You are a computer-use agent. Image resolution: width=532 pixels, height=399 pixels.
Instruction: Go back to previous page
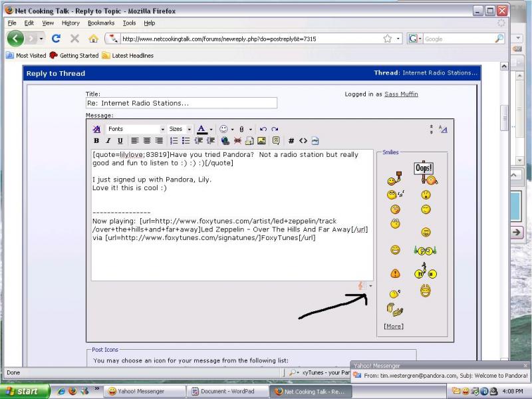tap(15, 39)
